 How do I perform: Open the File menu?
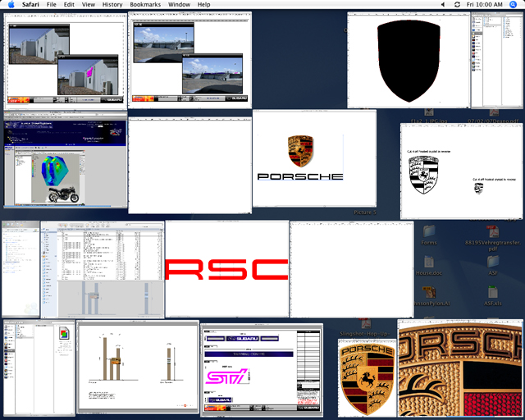click(x=51, y=4)
